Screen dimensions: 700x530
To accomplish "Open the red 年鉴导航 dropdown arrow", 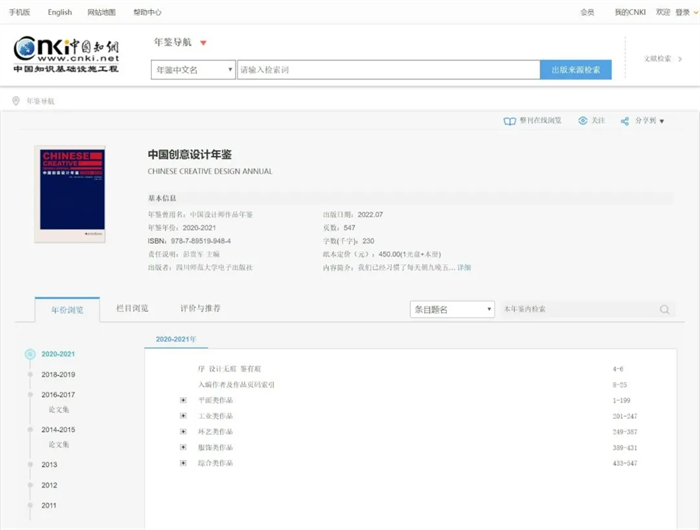I will [x=203, y=43].
